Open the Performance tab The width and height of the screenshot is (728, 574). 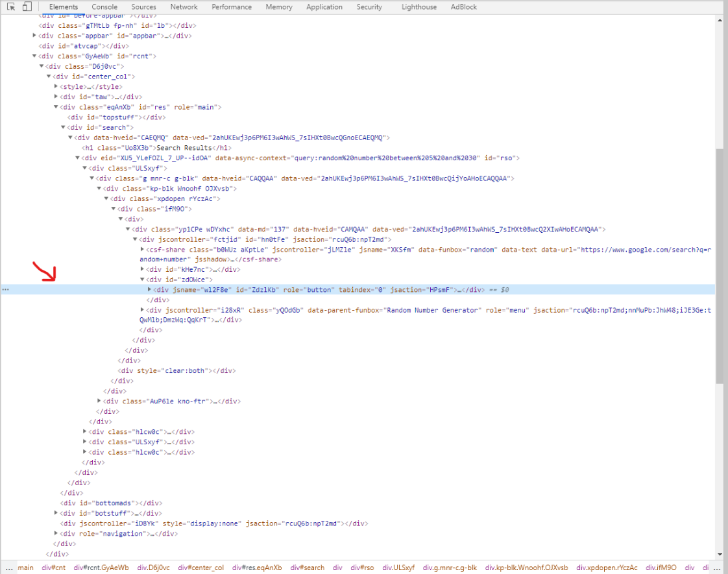(232, 7)
